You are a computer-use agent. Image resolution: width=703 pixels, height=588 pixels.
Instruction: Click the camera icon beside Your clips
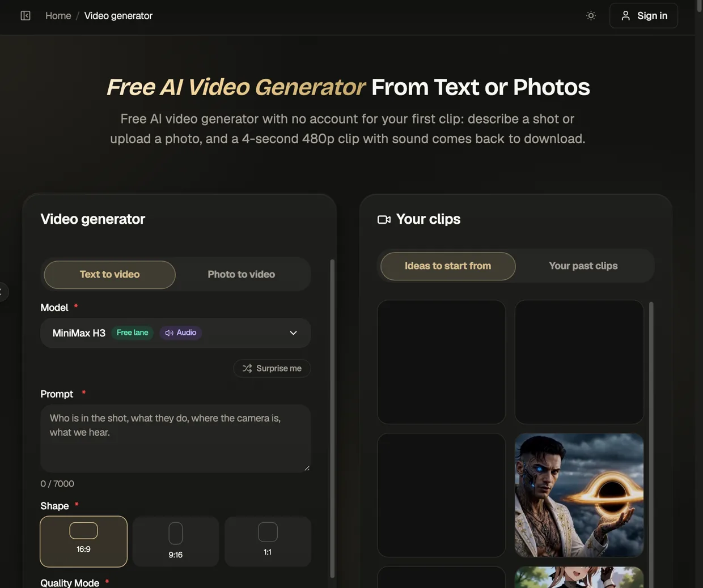(x=384, y=219)
